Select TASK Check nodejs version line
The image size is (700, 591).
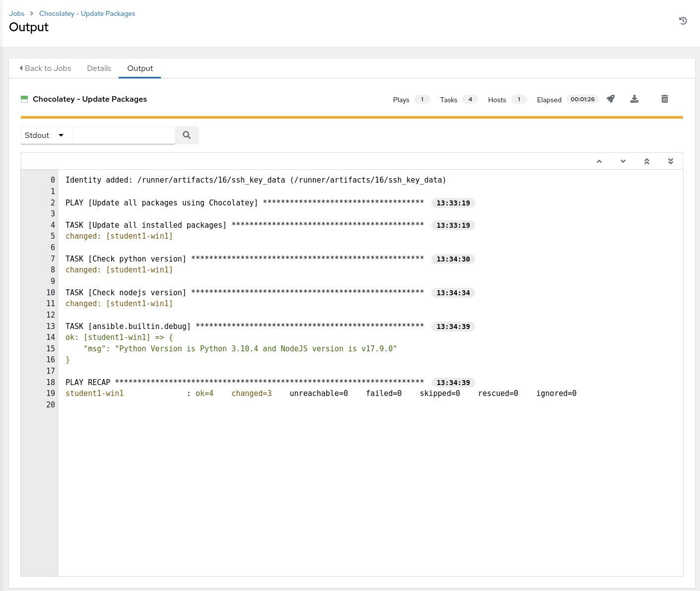[245, 292]
